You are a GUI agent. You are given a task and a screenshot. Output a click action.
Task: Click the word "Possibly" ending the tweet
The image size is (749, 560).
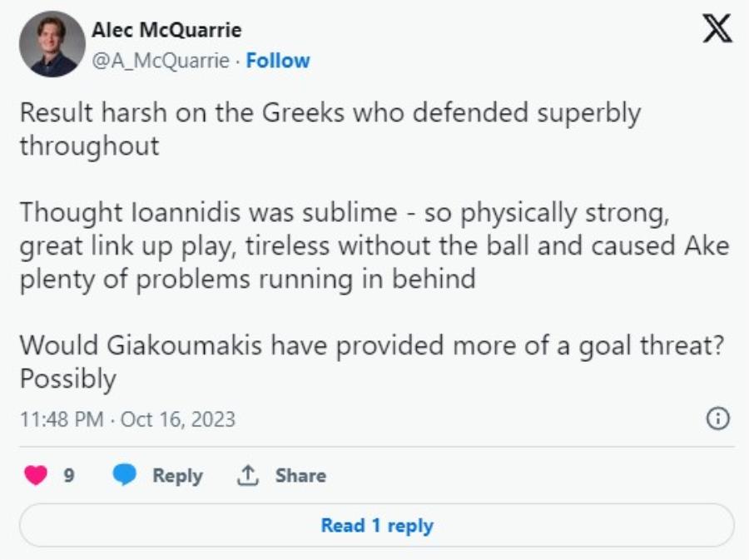pyautogui.click(x=67, y=379)
